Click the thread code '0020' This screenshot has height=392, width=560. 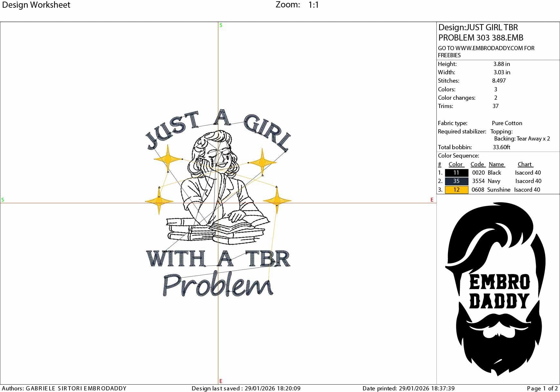click(x=478, y=173)
